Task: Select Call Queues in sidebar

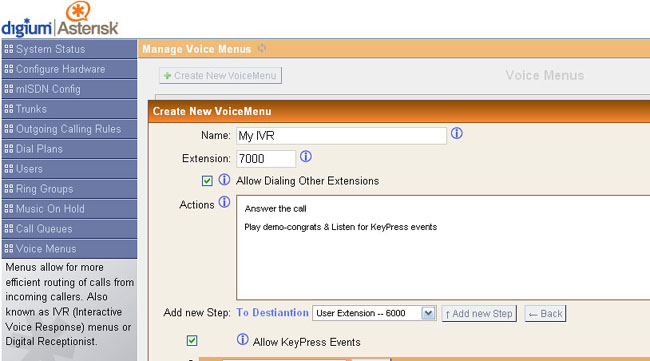Action: 69,229
